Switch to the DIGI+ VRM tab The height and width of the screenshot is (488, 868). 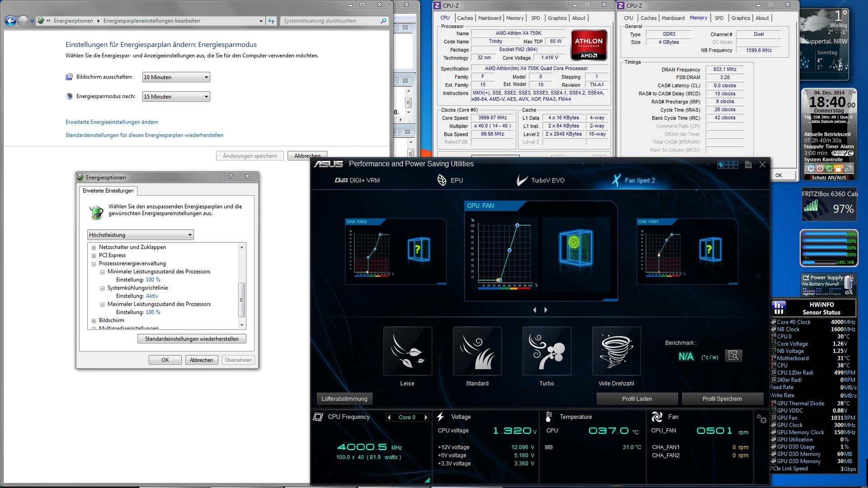357,180
